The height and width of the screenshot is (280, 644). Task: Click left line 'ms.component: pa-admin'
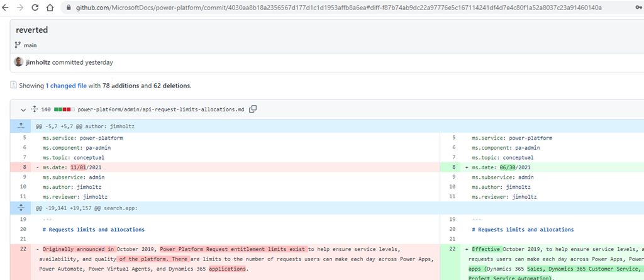pos(76,148)
